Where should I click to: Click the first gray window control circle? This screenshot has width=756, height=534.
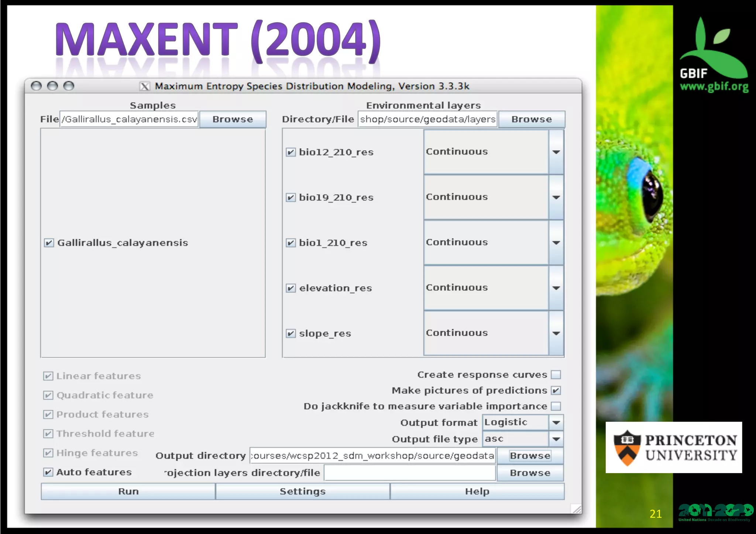tap(36, 86)
